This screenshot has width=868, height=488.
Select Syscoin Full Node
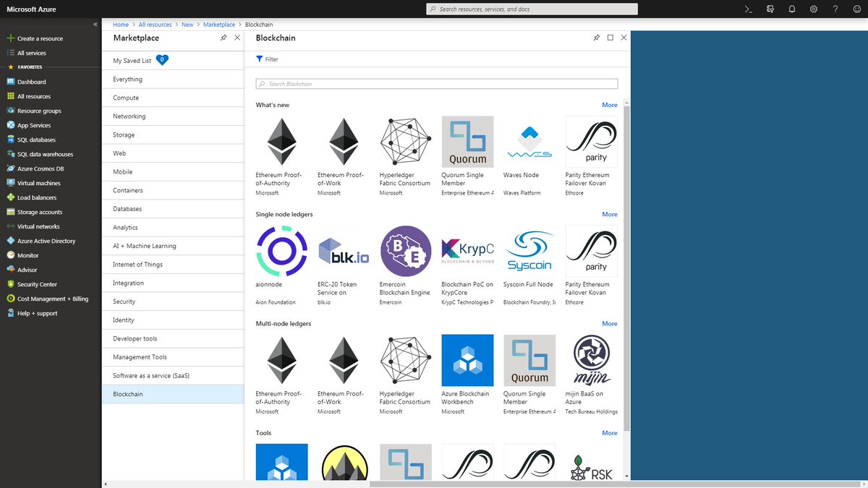pos(529,265)
